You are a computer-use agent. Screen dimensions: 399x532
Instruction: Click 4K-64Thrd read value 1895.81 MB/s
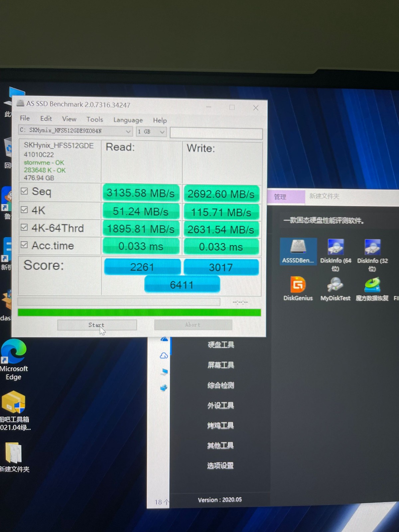coord(141,229)
